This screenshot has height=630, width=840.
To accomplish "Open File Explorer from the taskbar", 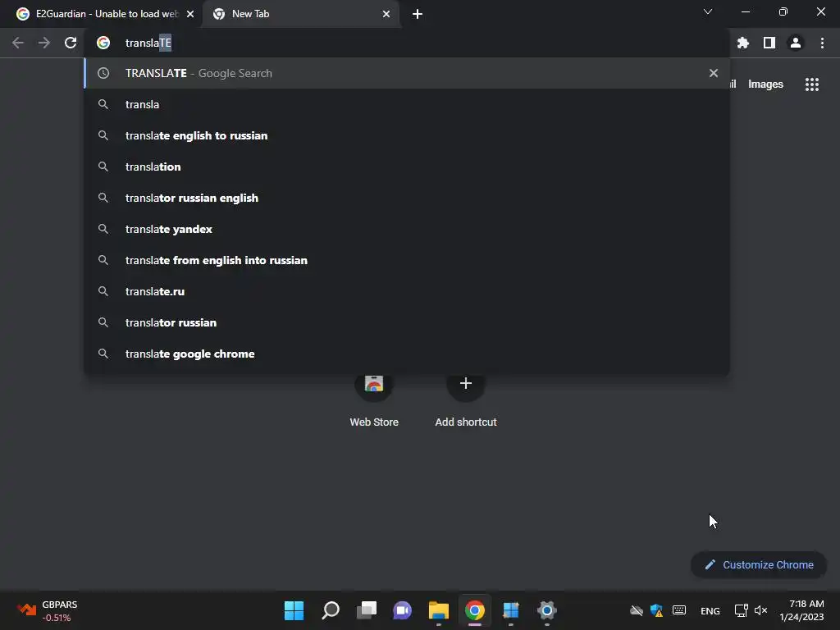I will click(438, 610).
